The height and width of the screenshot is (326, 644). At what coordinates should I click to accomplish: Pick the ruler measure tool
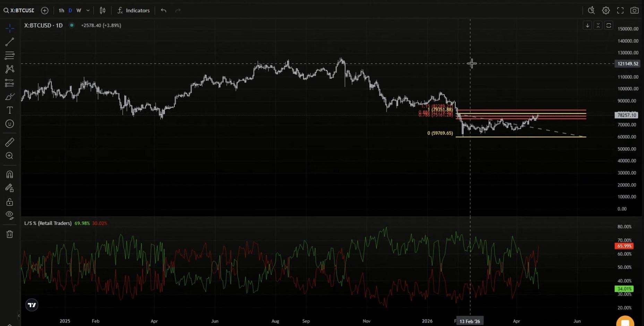coord(10,142)
